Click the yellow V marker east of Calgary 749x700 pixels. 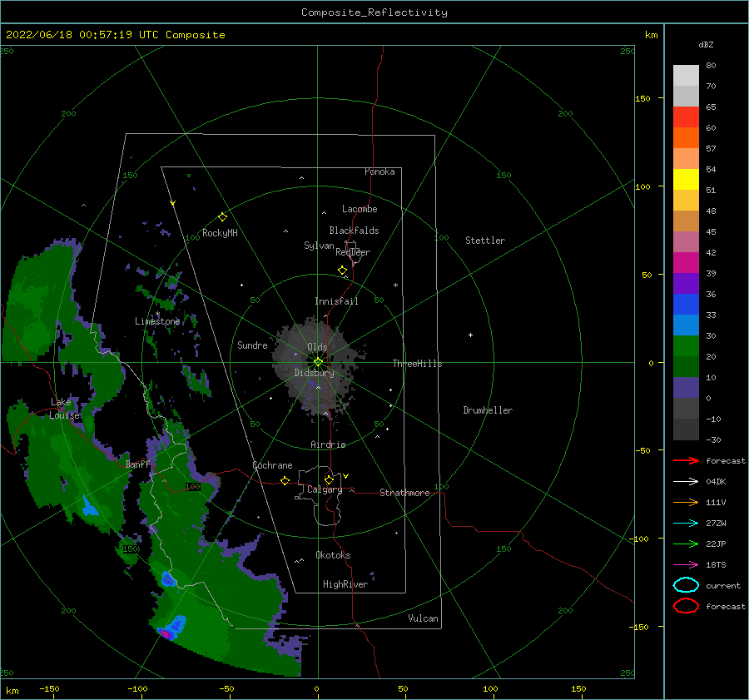(346, 476)
